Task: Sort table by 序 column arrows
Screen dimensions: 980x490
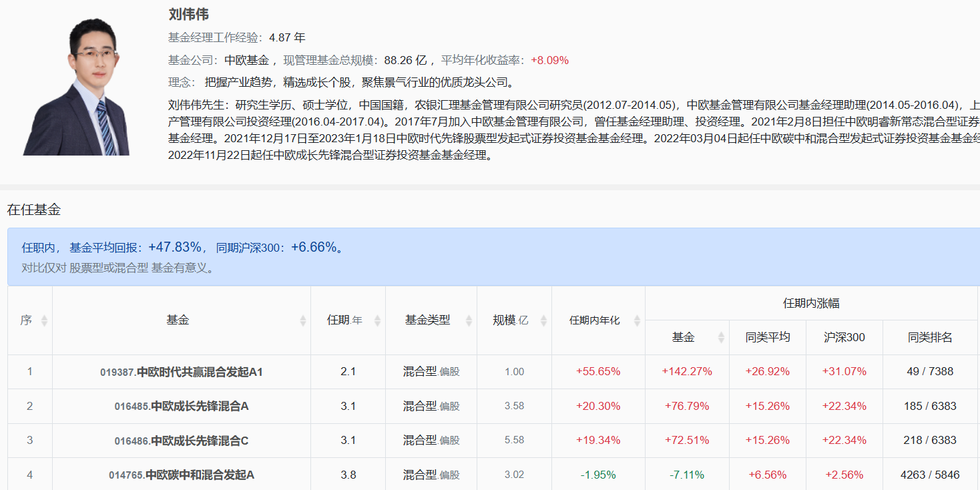Action: click(44, 320)
